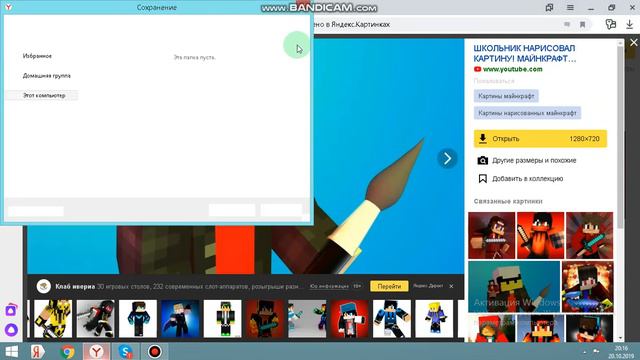
Task: Open Windows Start menu
Action: (x=11, y=351)
